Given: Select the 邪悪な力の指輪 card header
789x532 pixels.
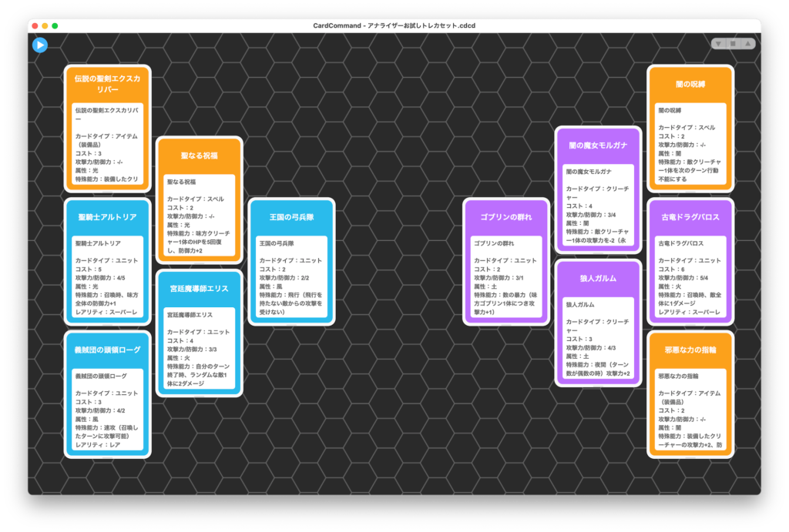Looking at the screenshot, I should point(690,350).
